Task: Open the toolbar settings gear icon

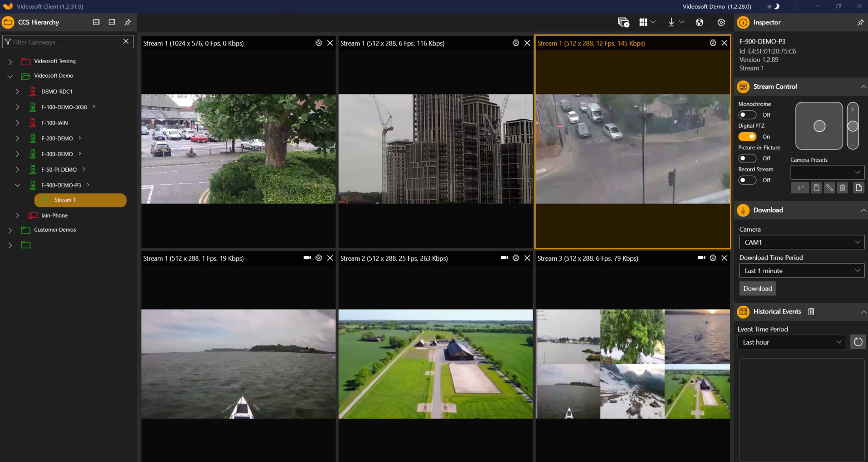Action: 721,22
